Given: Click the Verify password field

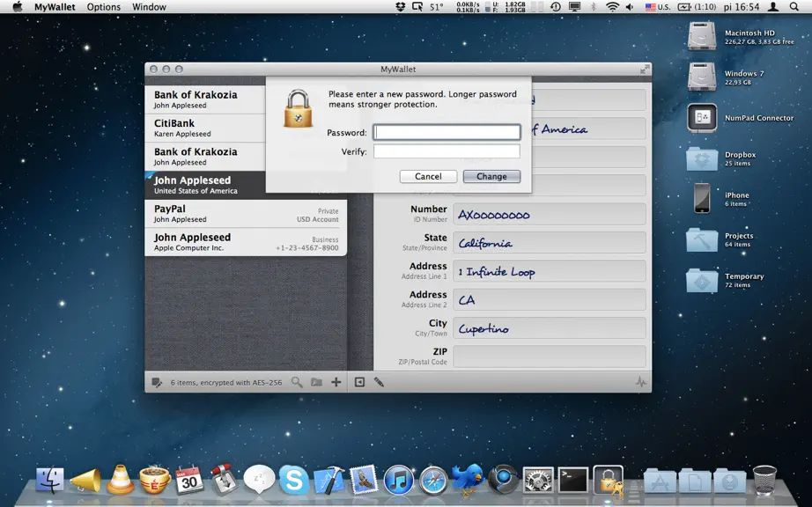Looking at the screenshot, I should tap(447, 151).
